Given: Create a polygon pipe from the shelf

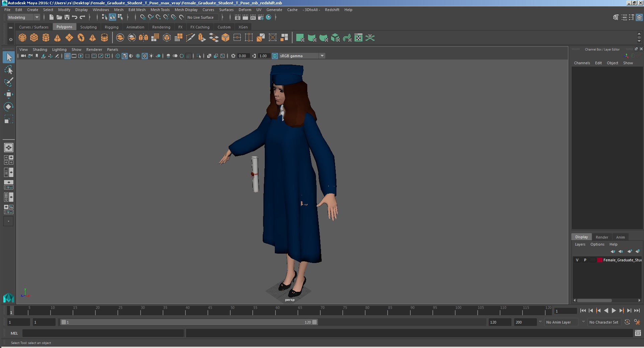Looking at the screenshot, I should pos(104,38).
